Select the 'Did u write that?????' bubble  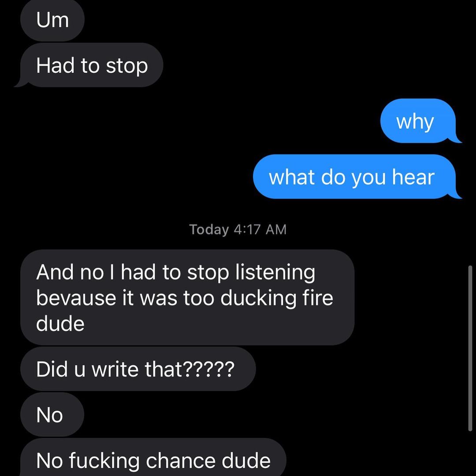pyautogui.click(x=138, y=369)
